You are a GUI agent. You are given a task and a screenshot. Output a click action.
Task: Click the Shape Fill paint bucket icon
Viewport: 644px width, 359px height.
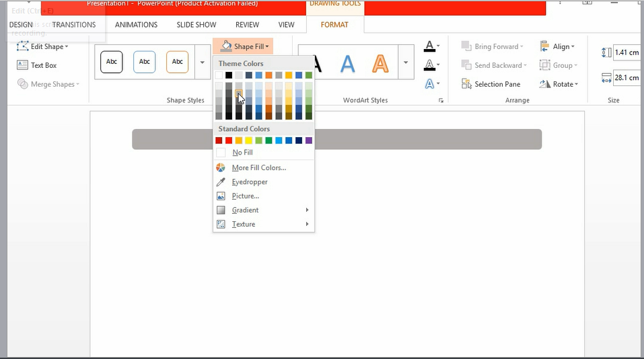click(x=226, y=46)
